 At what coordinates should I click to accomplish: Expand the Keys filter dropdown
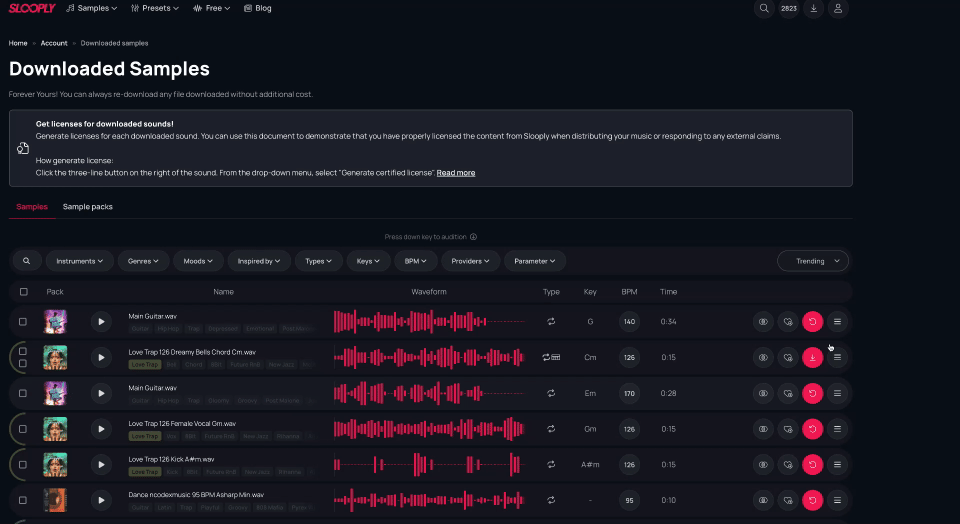[x=368, y=261]
